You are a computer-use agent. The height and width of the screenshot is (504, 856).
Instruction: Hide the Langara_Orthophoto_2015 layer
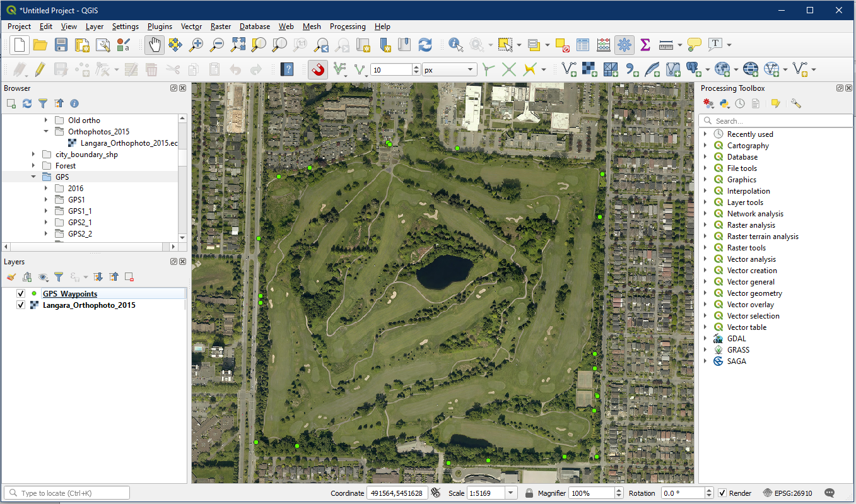pyautogui.click(x=21, y=305)
